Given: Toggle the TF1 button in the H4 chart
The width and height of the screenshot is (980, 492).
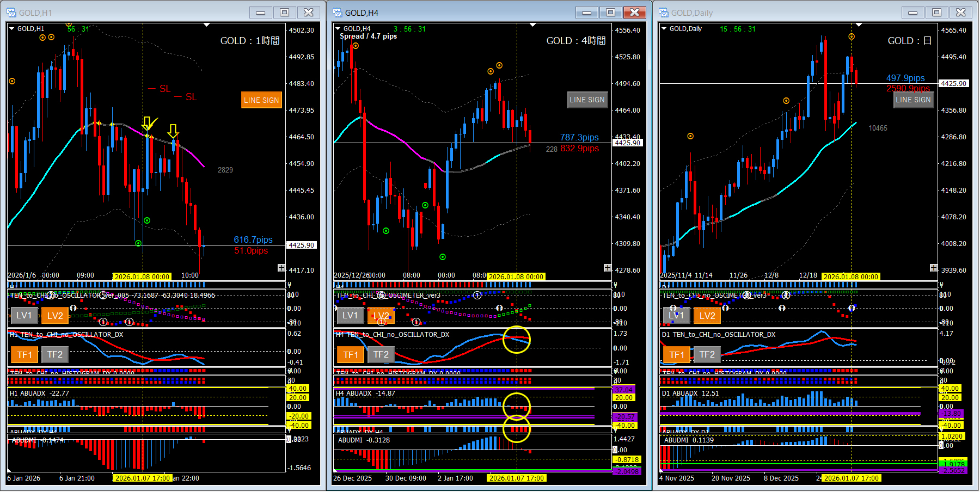Looking at the screenshot, I should pos(351,355).
